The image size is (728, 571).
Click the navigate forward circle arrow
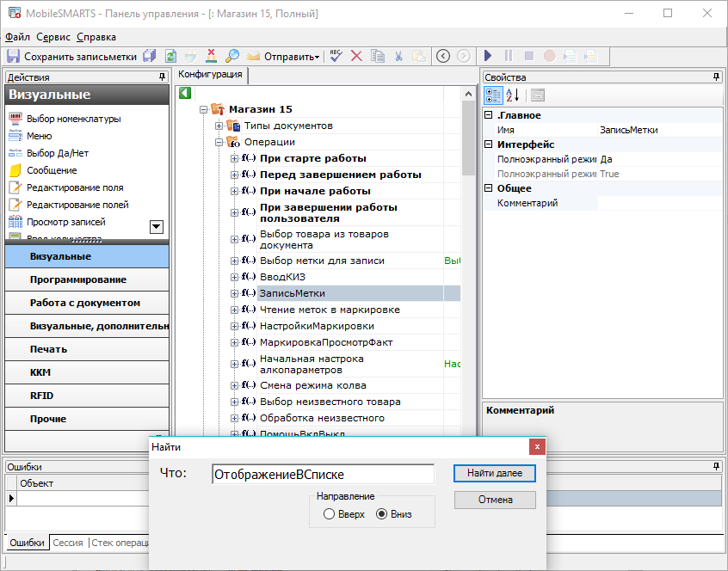tap(463, 56)
